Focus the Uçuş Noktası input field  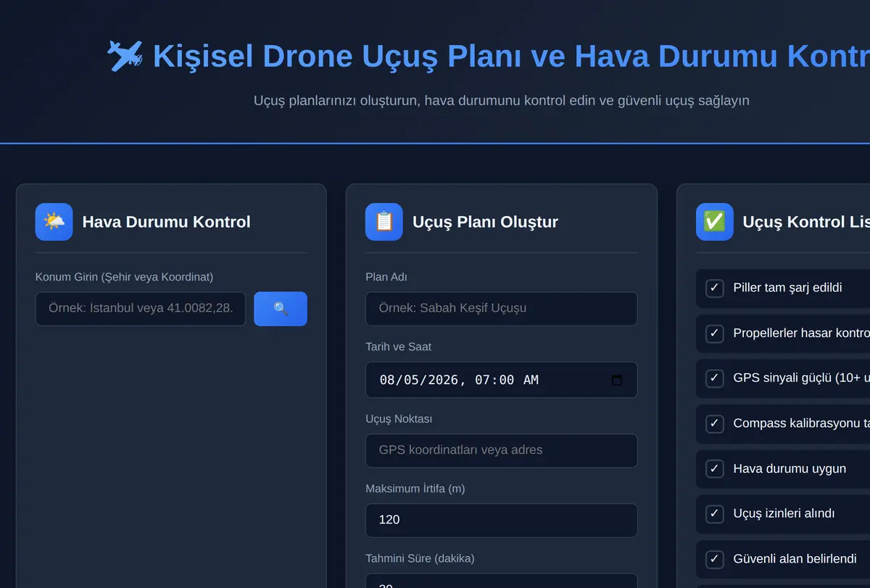point(502,451)
